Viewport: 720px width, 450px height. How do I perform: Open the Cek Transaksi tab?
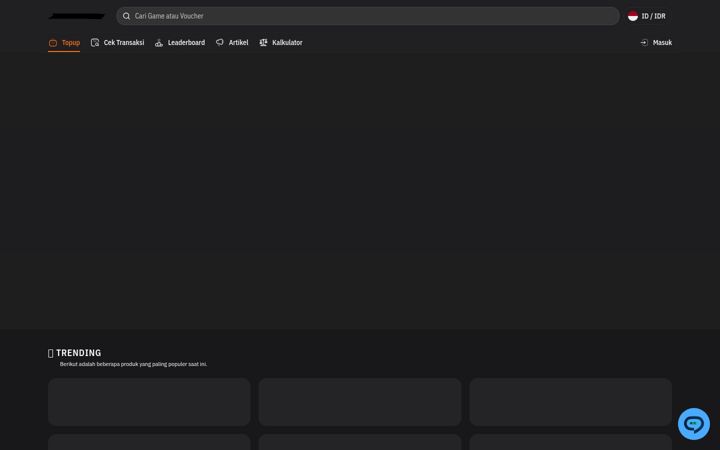coord(118,43)
